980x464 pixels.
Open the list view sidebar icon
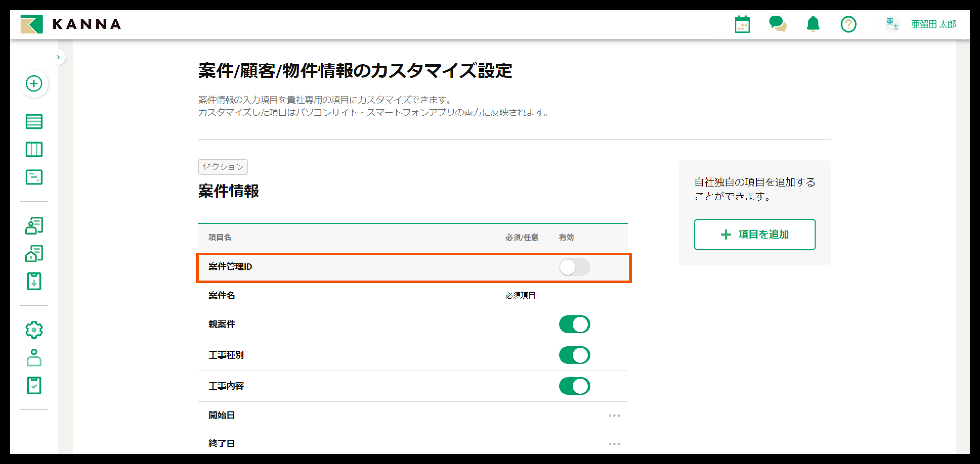click(x=34, y=122)
